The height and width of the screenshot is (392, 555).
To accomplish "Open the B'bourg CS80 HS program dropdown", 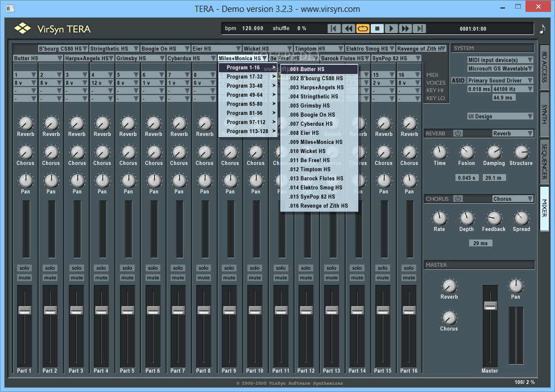I will (63, 48).
